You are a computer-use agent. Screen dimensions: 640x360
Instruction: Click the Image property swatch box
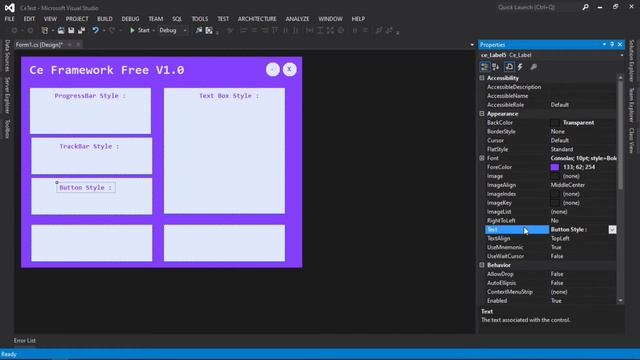point(555,176)
